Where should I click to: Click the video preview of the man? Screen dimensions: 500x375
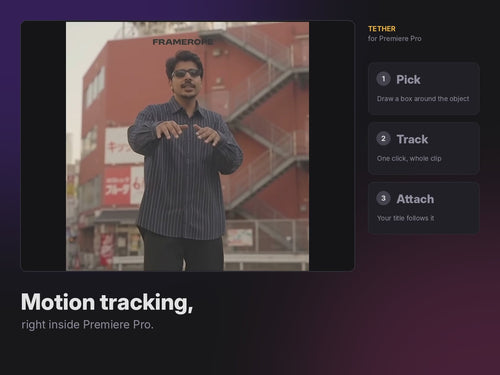[187, 146]
